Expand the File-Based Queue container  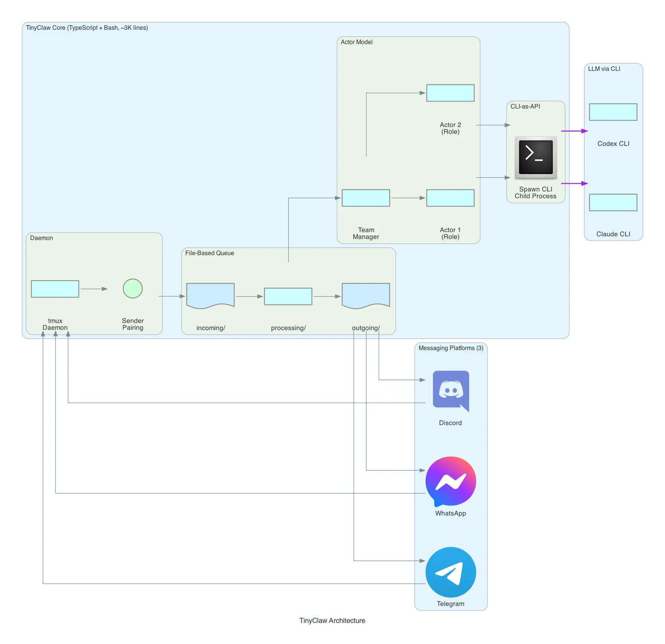pyautogui.click(x=209, y=253)
